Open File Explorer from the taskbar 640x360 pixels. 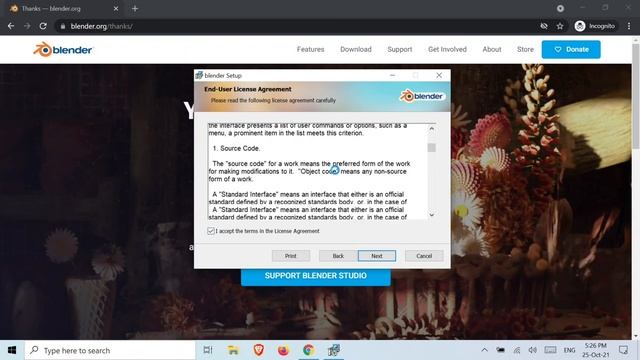coord(233,350)
